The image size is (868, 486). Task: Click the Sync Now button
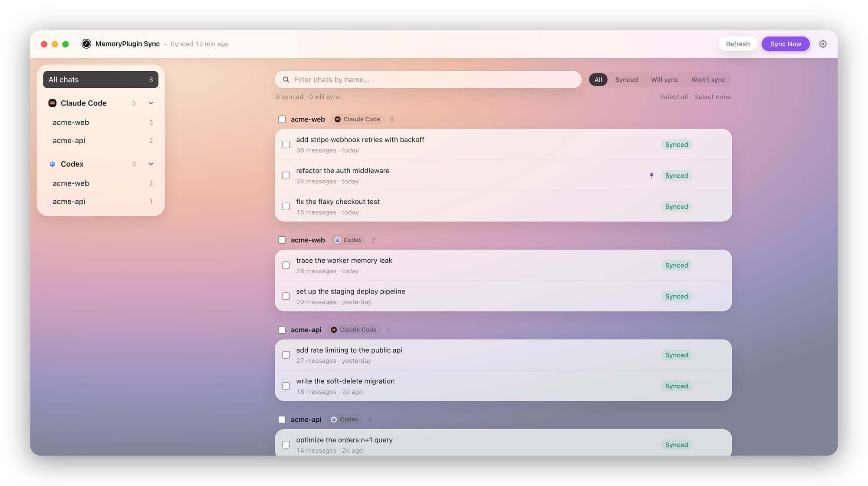click(786, 44)
